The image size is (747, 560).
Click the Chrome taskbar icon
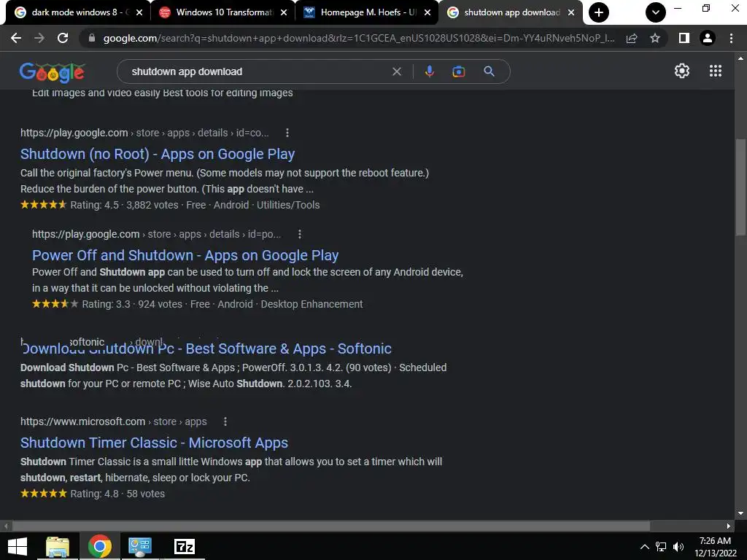tap(99, 547)
